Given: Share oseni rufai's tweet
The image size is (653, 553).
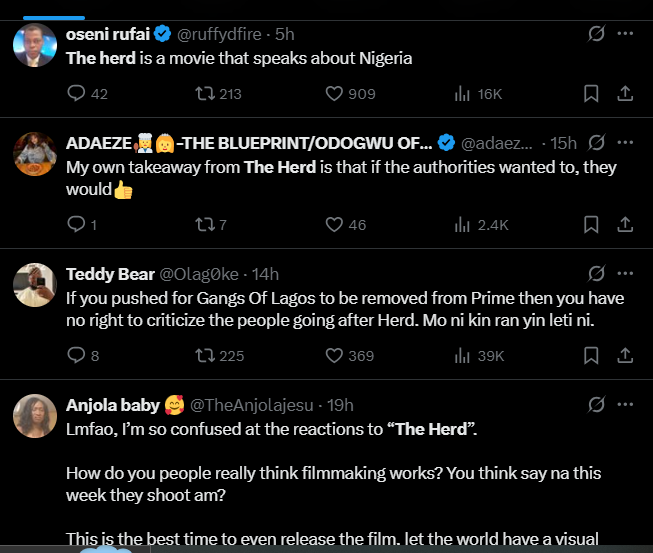Looking at the screenshot, I should 625,94.
